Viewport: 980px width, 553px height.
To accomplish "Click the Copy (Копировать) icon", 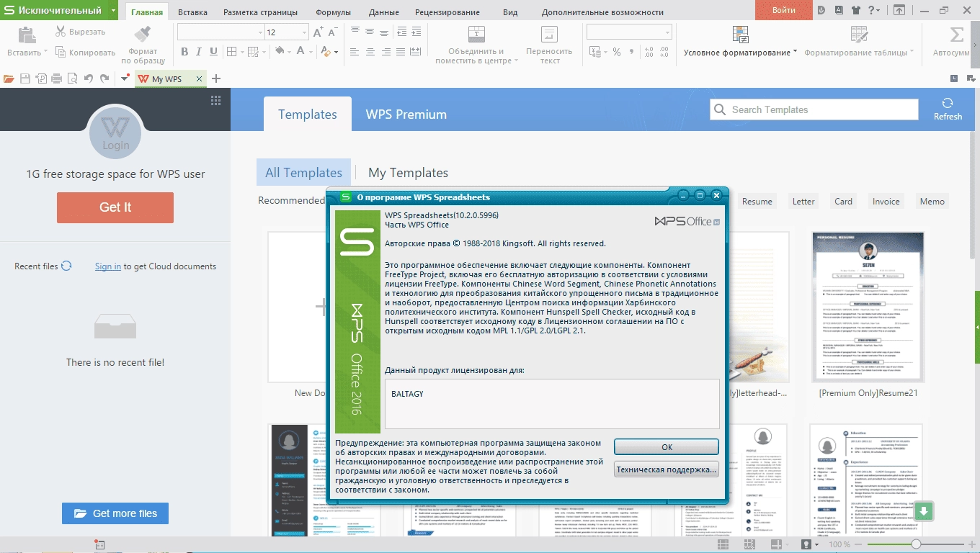I will tap(61, 53).
